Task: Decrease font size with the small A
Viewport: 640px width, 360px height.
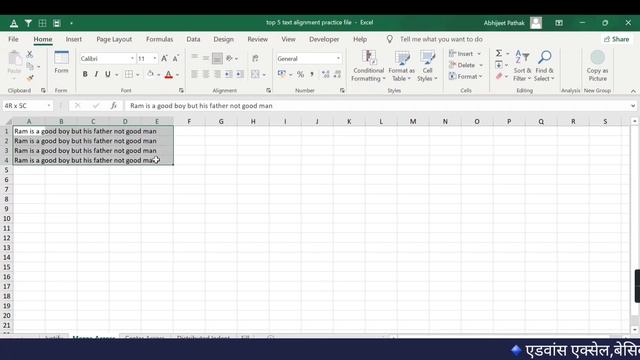Action: [x=176, y=59]
